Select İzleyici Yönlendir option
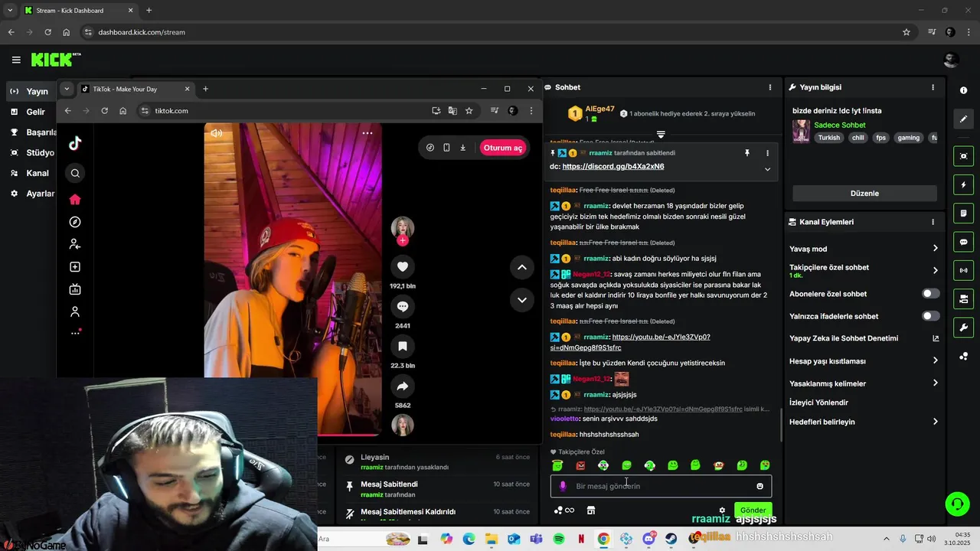The image size is (980, 551). coord(818,403)
